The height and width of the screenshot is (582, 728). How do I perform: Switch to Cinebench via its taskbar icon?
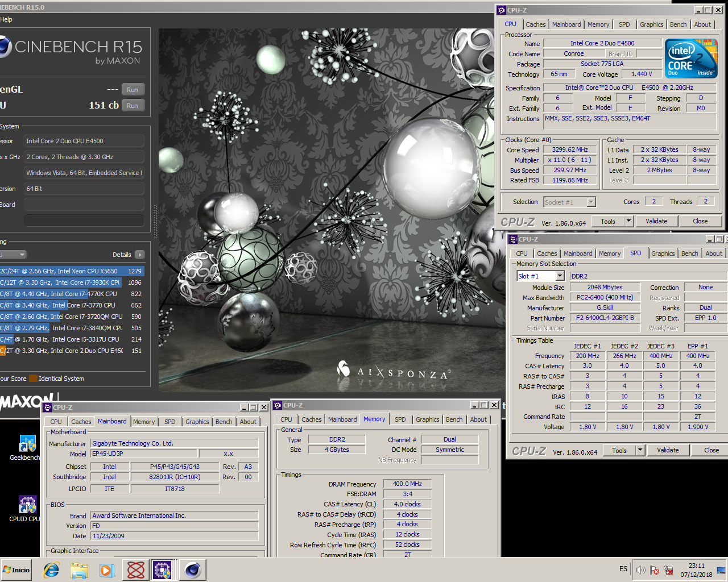point(192,570)
